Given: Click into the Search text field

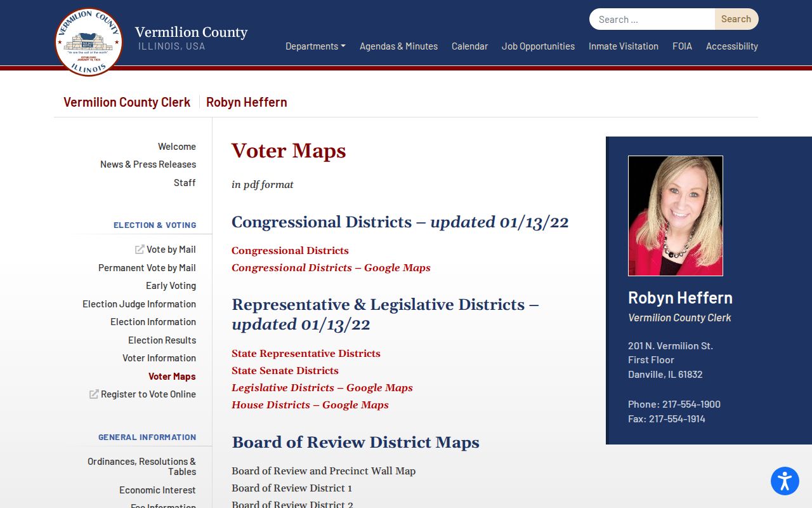Looking at the screenshot, I should pyautogui.click(x=652, y=19).
